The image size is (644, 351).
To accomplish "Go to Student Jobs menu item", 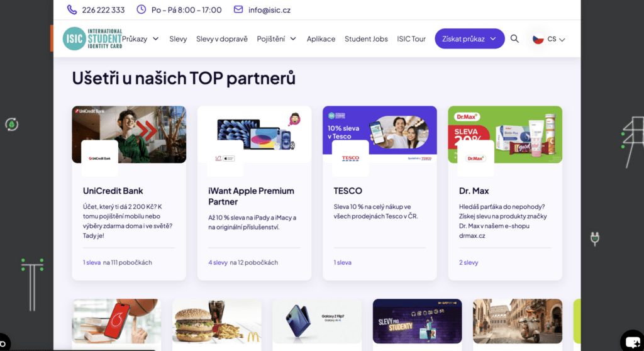I will click(x=366, y=38).
